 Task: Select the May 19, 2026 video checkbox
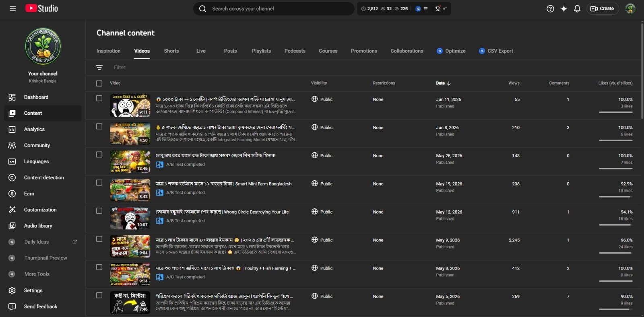click(x=99, y=183)
